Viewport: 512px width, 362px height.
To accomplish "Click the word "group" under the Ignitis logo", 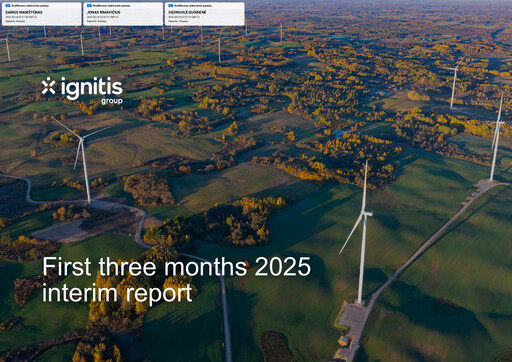I will (x=112, y=101).
